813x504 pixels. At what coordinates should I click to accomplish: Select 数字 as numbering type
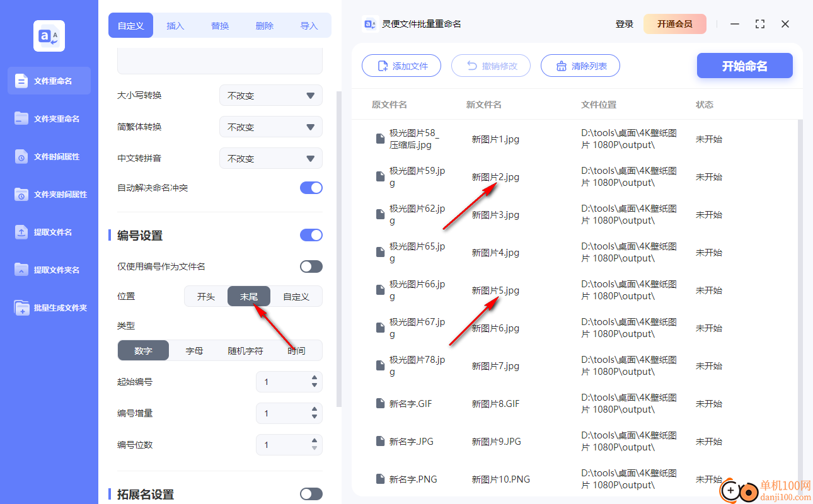[x=144, y=350]
